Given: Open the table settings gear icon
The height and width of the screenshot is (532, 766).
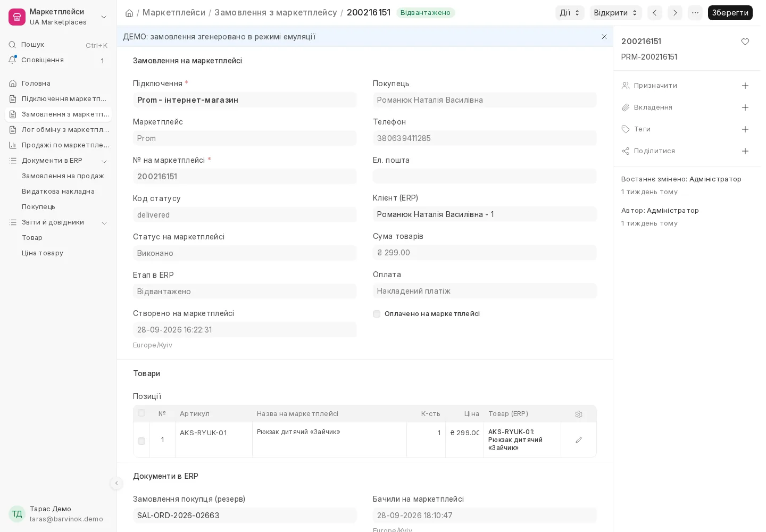Looking at the screenshot, I should click(579, 414).
